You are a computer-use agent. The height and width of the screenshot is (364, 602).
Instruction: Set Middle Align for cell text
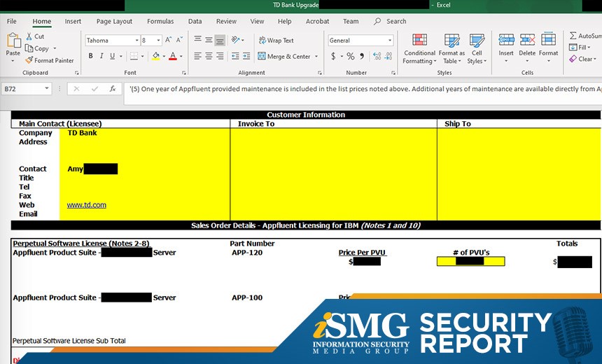[209, 39]
